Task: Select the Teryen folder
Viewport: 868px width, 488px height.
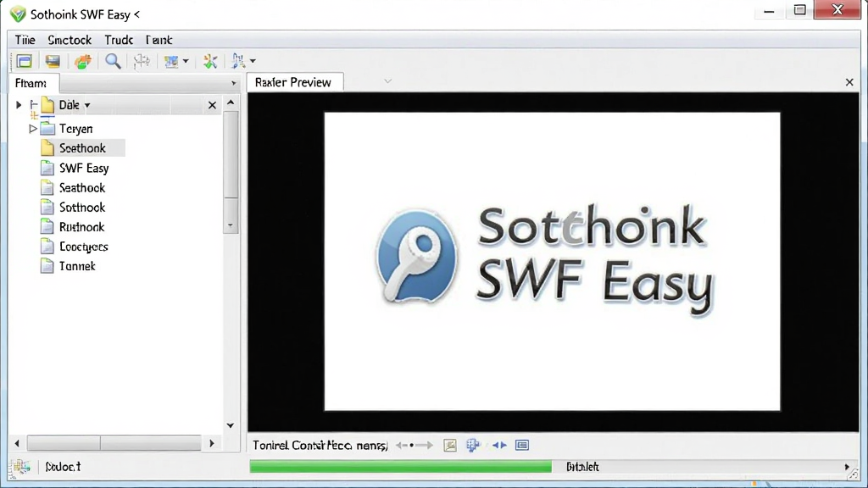Action: [75, 129]
